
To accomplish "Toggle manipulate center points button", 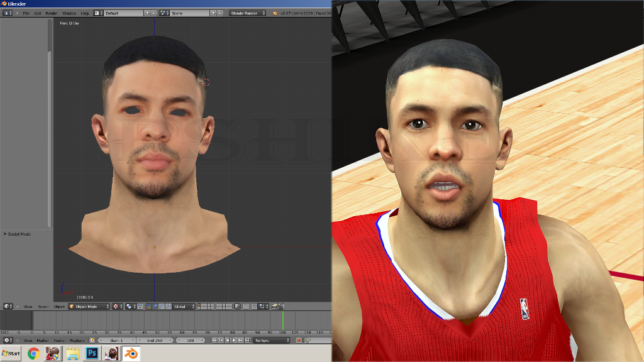I will pos(140,306).
